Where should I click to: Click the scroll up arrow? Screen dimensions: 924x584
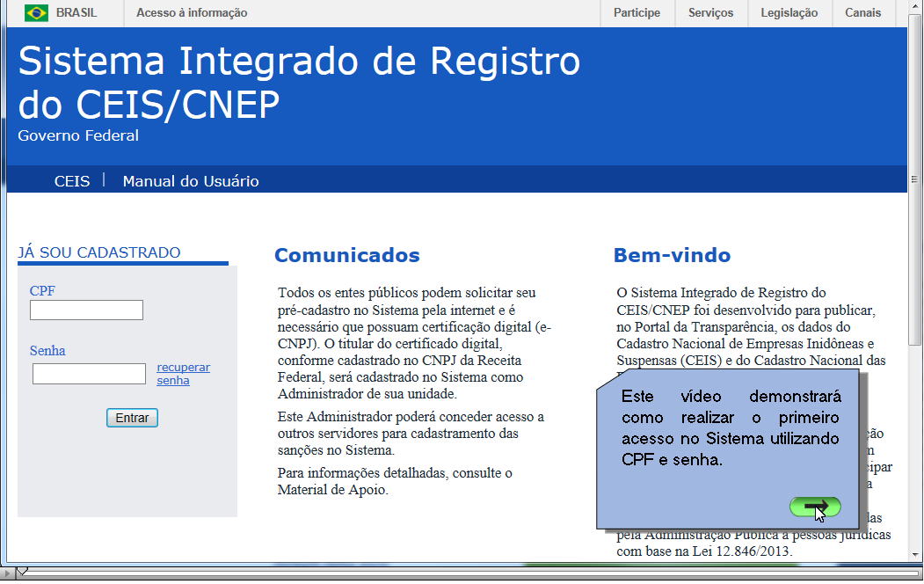pyautogui.click(x=914, y=9)
